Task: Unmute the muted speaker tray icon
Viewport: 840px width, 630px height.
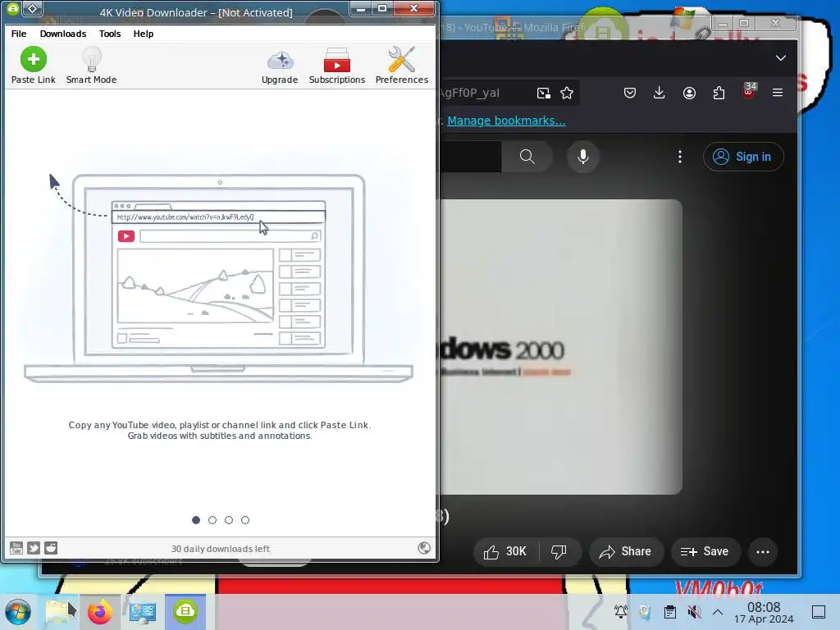Action: point(694,611)
